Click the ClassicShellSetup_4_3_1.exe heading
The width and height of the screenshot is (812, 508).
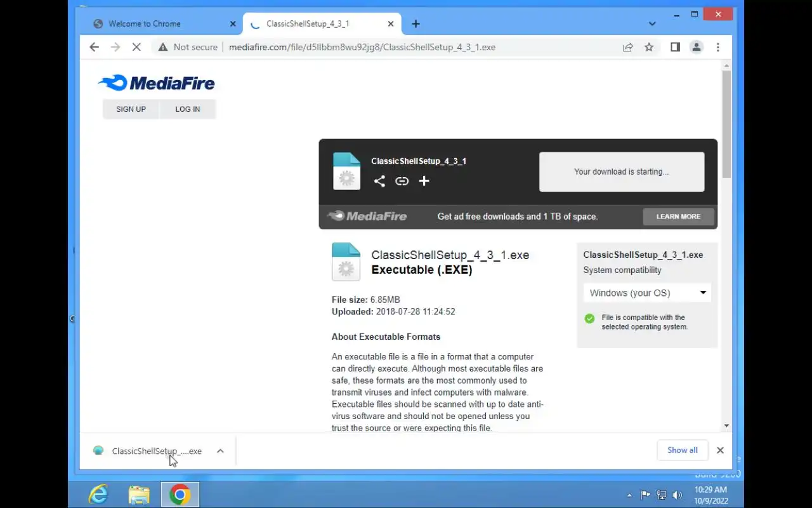click(x=450, y=255)
